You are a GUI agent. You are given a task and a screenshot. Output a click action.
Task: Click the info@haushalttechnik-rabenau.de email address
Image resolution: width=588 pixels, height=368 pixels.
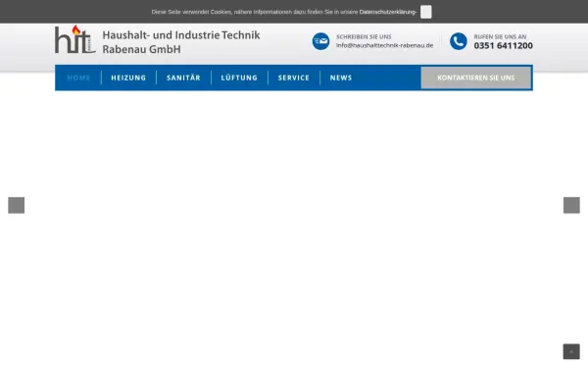[384, 45]
